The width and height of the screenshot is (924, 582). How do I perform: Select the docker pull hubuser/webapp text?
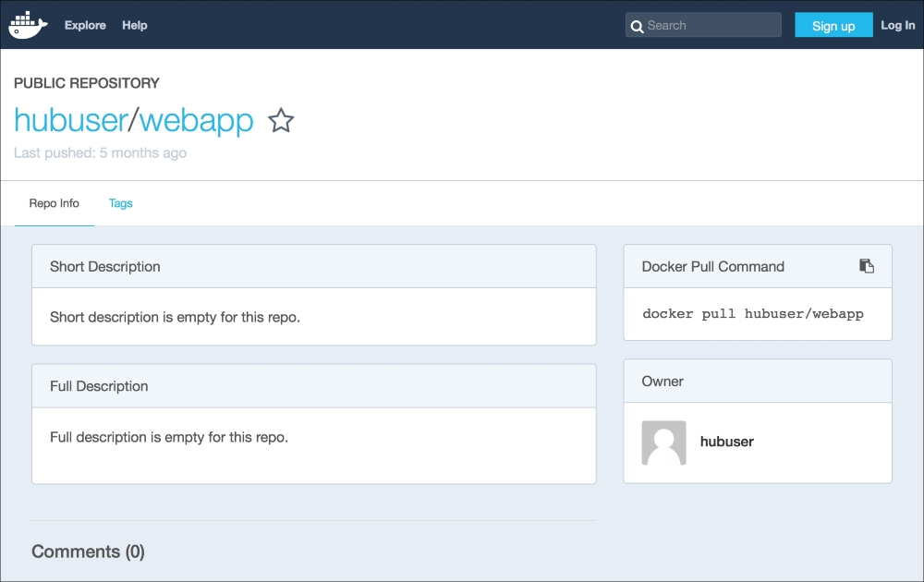point(752,314)
